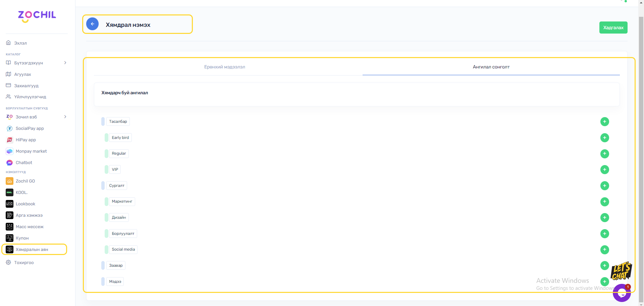Add the Маркетинг category
Viewport: 644px width, 306px height.
(x=604, y=202)
